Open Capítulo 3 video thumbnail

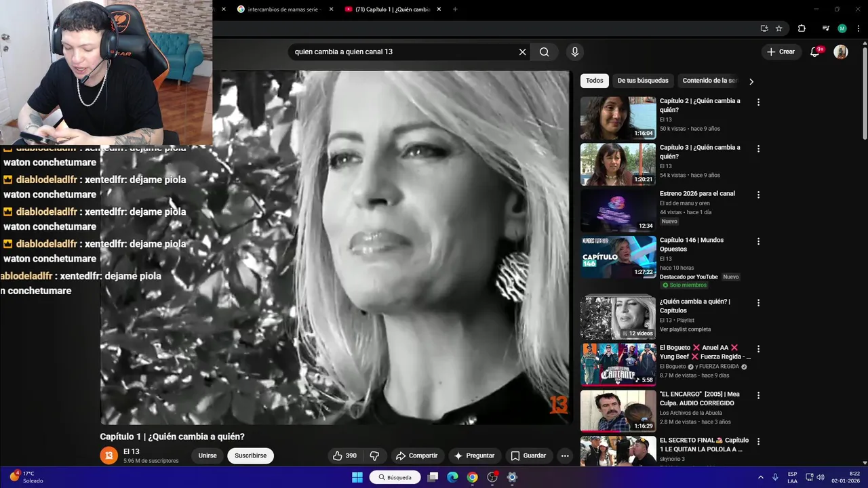618,164
